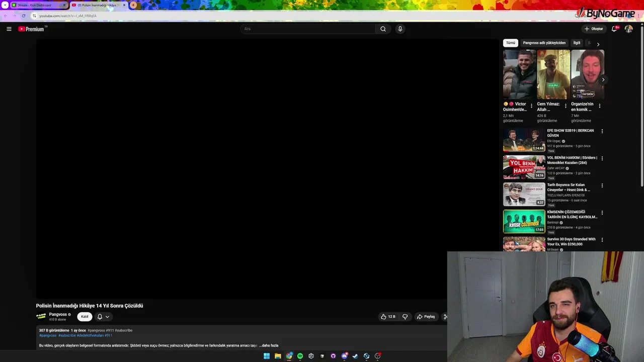
Task: Open options for Survive 30 Days video
Action: pyautogui.click(x=602, y=240)
